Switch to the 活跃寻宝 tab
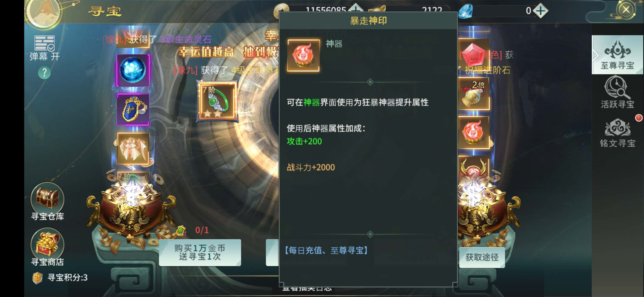Viewport: 644px width, 297px height. click(617, 93)
